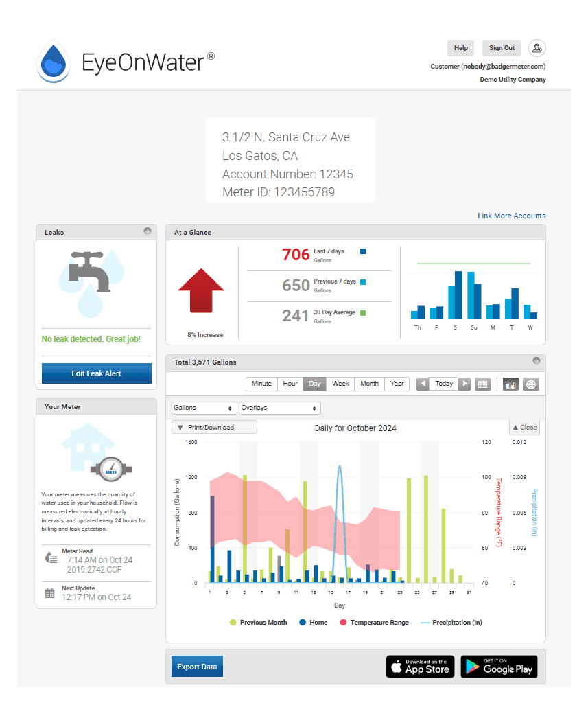Click the 706 gallons value
The height and width of the screenshot is (727, 588).
pyautogui.click(x=296, y=255)
